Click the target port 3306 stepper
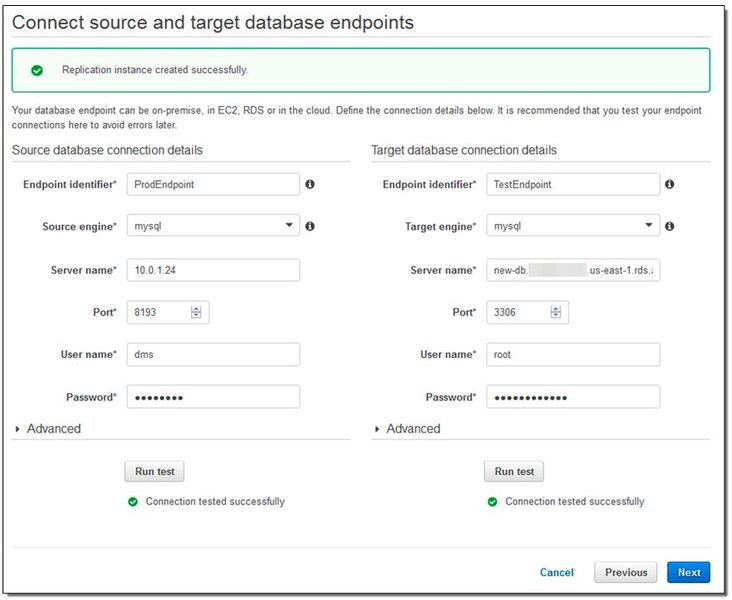The image size is (732, 600). (x=556, y=313)
